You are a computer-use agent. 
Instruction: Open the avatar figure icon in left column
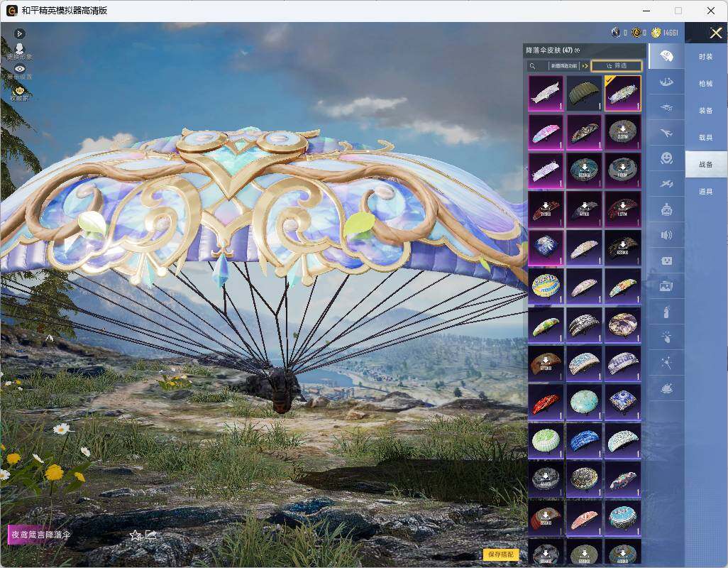click(19, 48)
